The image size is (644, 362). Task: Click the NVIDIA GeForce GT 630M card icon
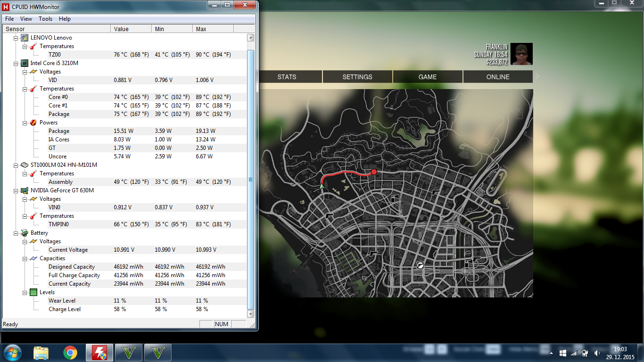pyautogui.click(x=25, y=190)
